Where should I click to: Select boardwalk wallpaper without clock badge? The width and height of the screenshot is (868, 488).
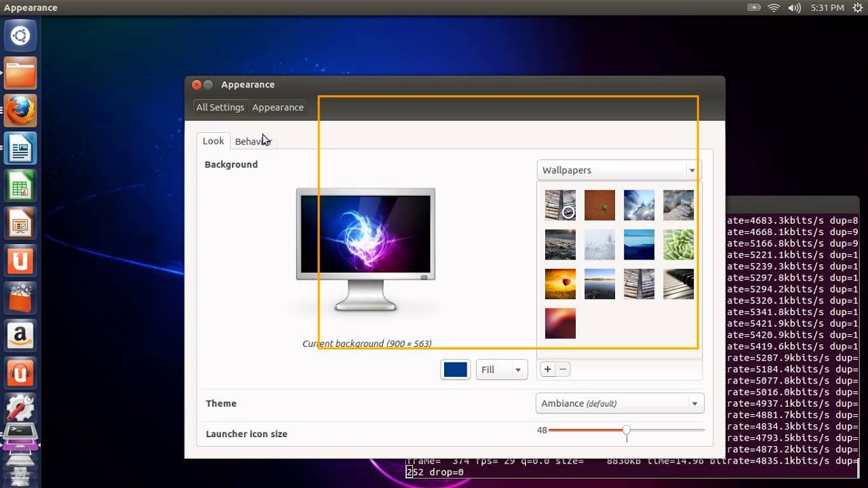pos(639,284)
